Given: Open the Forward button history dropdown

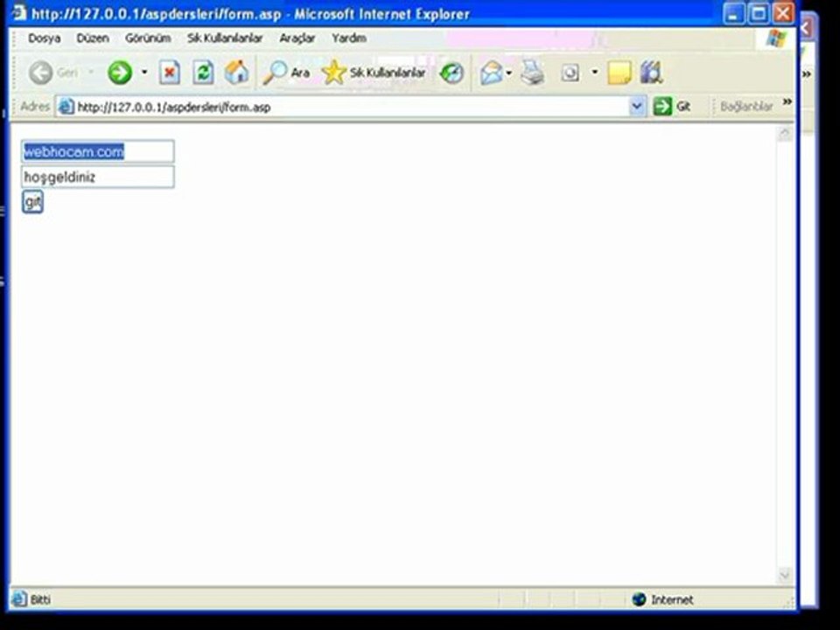Looking at the screenshot, I should 144,72.
